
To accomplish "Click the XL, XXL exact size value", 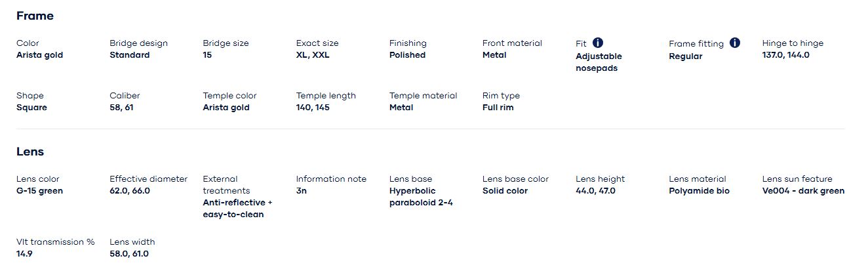I will coord(313,55).
